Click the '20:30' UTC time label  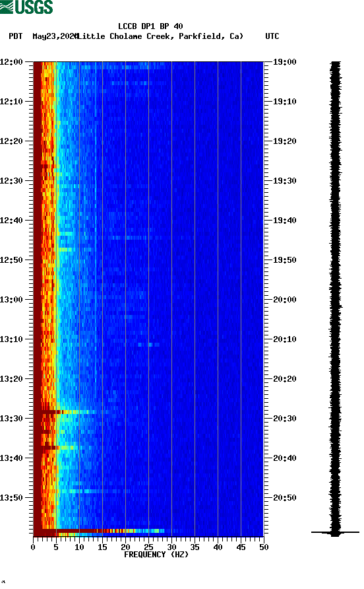click(285, 419)
